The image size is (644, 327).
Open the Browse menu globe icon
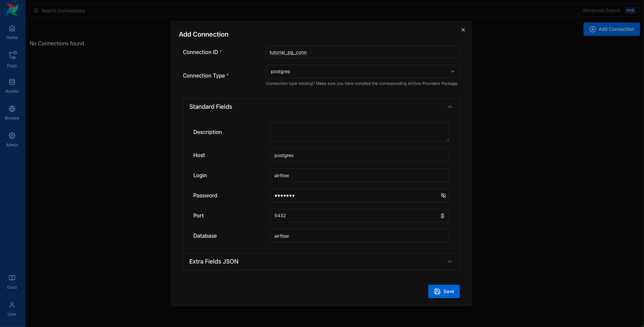tap(12, 113)
